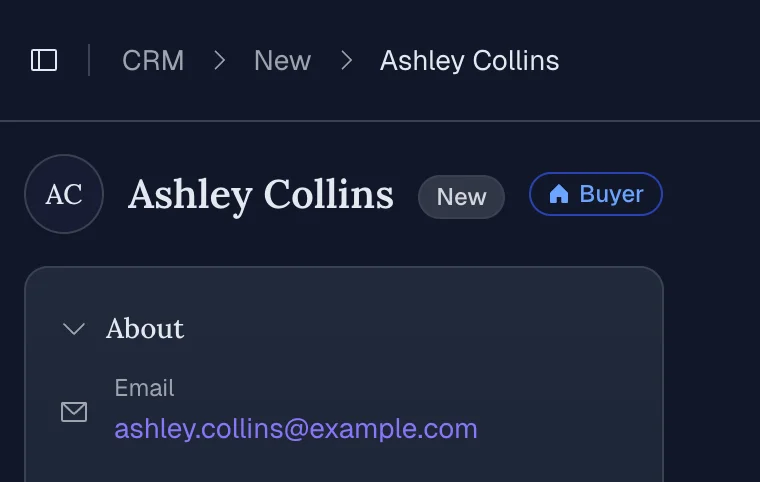
Task: Toggle the sidebar panel icon
Action: (44, 61)
